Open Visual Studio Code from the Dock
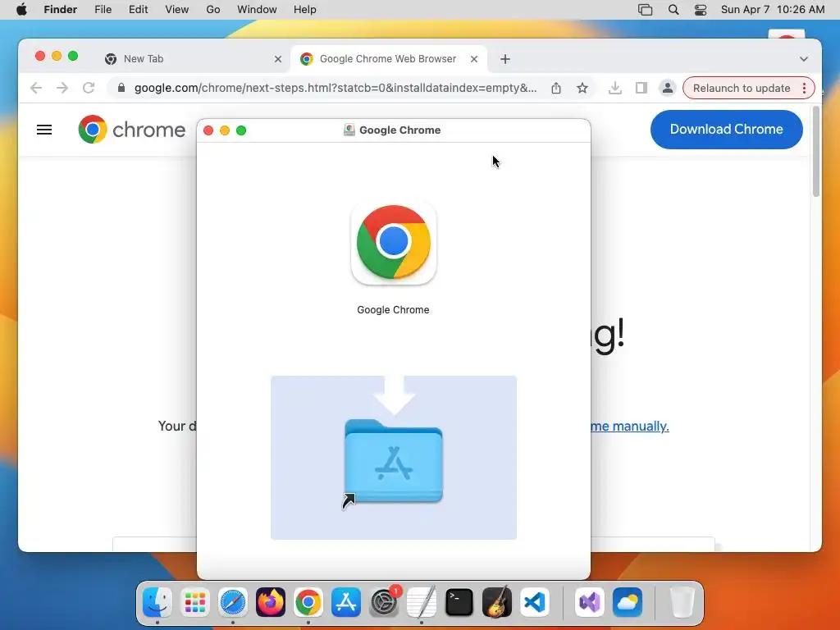 [x=535, y=602]
